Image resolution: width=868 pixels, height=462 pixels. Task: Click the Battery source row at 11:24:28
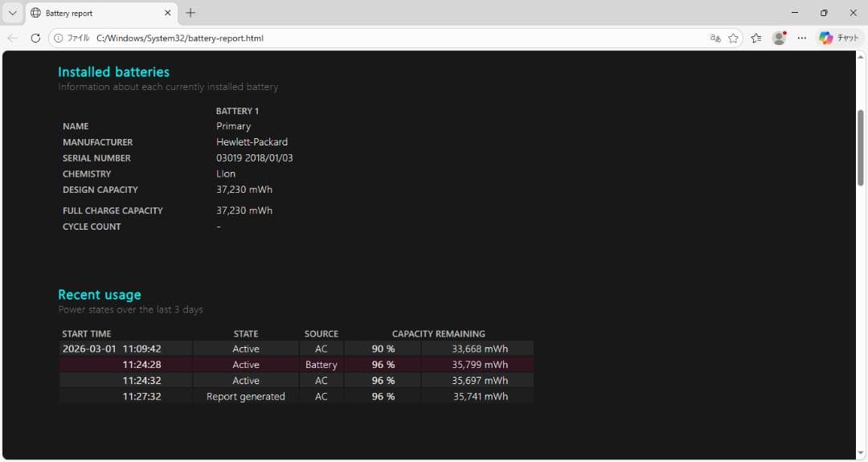point(321,365)
